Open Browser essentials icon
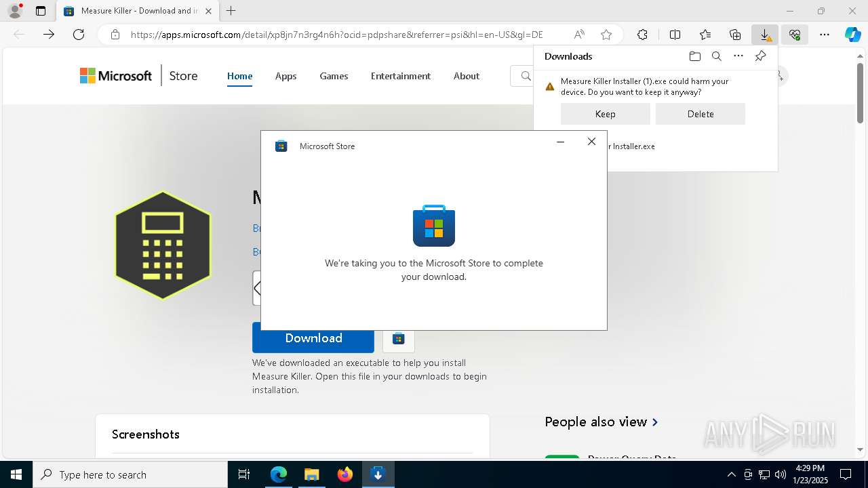 [x=795, y=35]
